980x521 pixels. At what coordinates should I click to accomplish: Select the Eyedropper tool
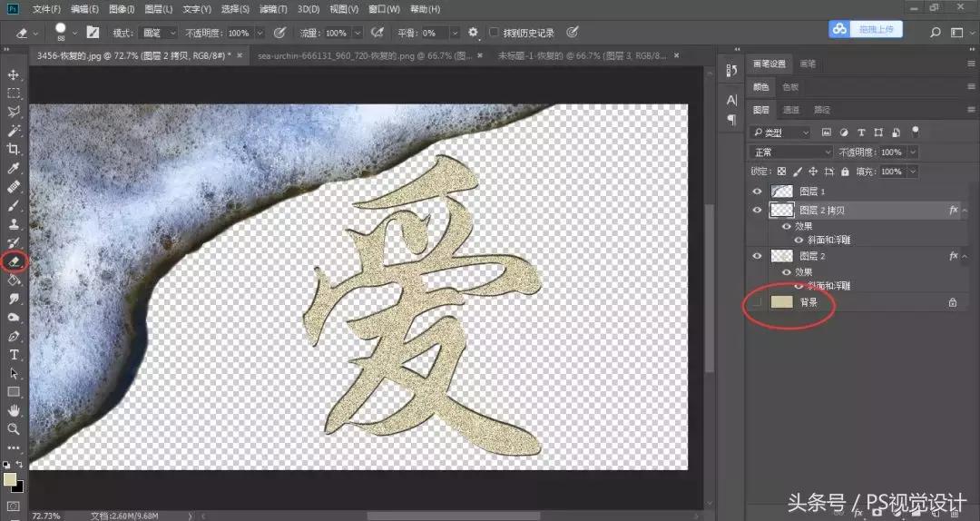pos(13,168)
